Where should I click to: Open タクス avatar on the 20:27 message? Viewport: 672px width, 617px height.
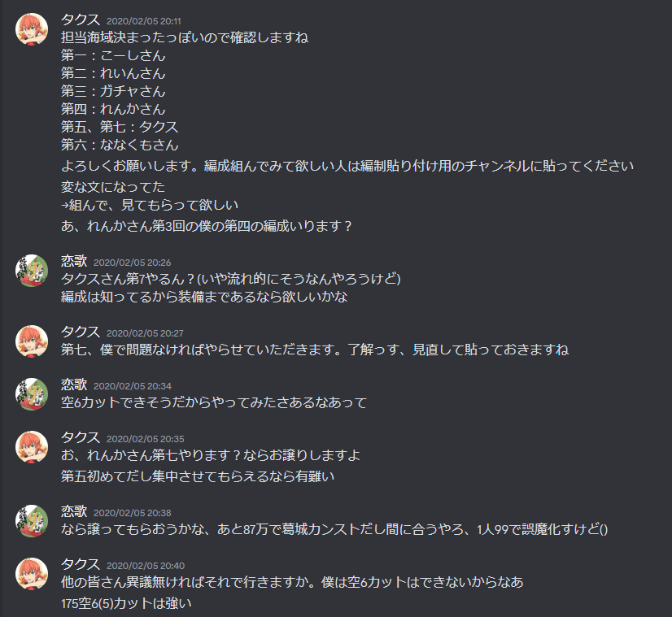pos(31,341)
